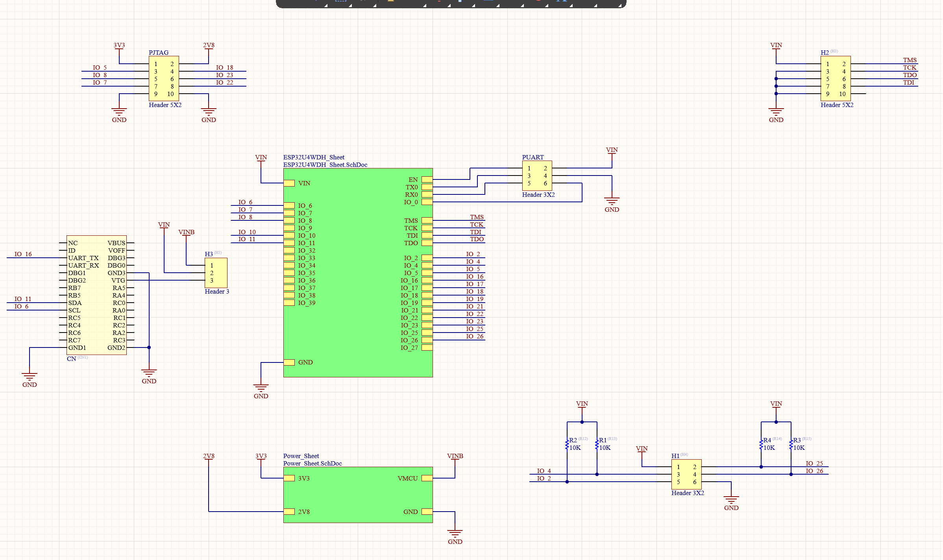943x560 pixels.
Task: Click the IO_18 net label beside PJTAG
Action: pyautogui.click(x=224, y=68)
